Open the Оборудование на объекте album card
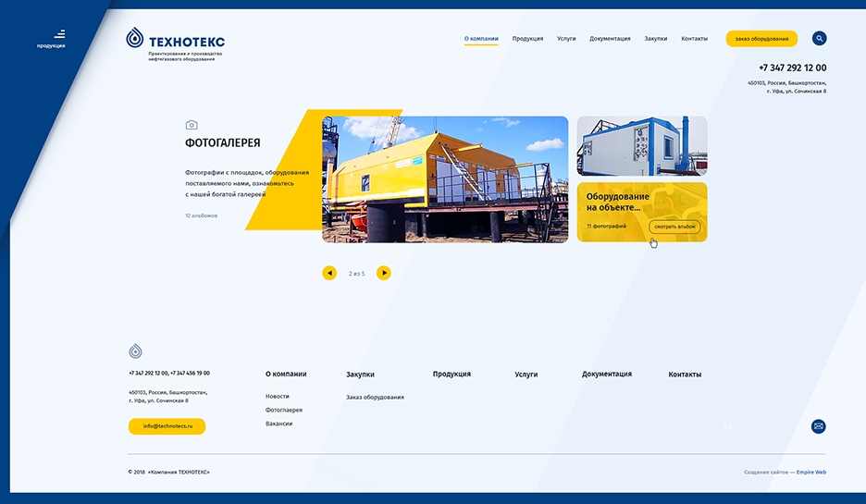Screen dimensions: 866x504 pos(642,212)
